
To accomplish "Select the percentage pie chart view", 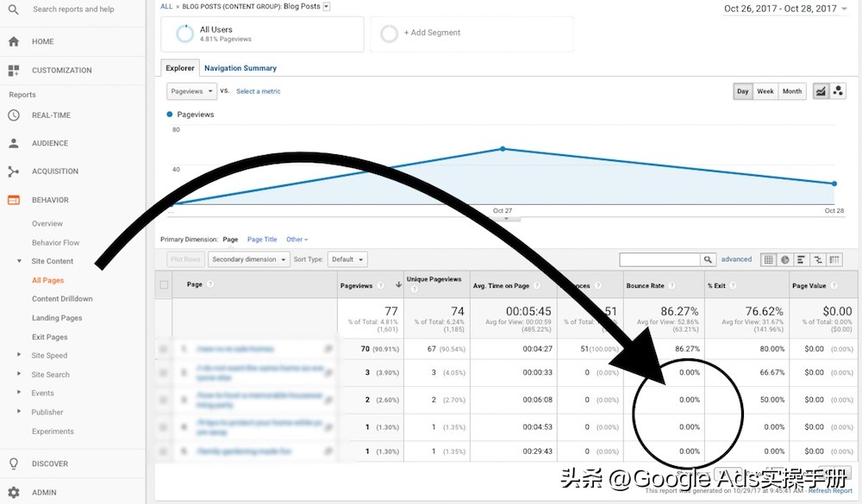I will point(784,260).
